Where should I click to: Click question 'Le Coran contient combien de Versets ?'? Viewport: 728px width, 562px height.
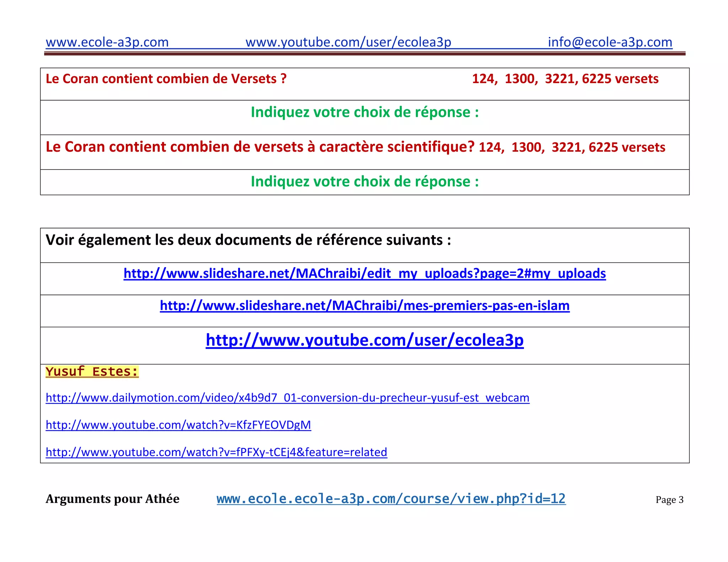pyautogui.click(x=166, y=79)
